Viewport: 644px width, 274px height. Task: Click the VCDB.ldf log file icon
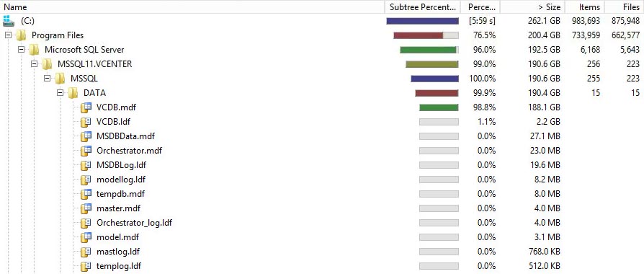[86, 122]
